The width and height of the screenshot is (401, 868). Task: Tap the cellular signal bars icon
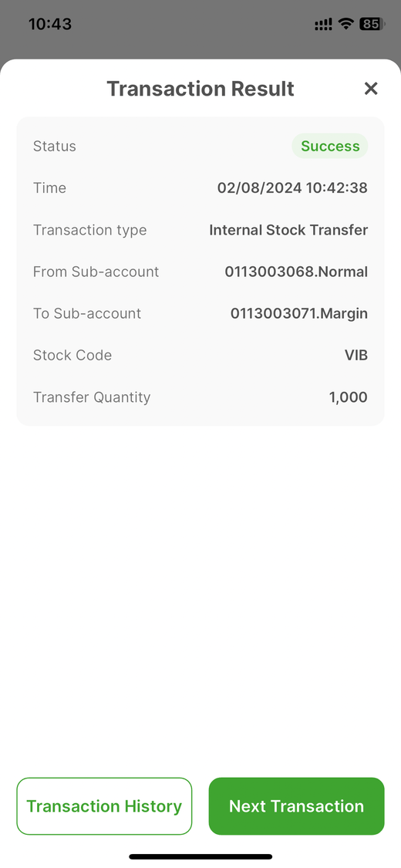pos(323,25)
